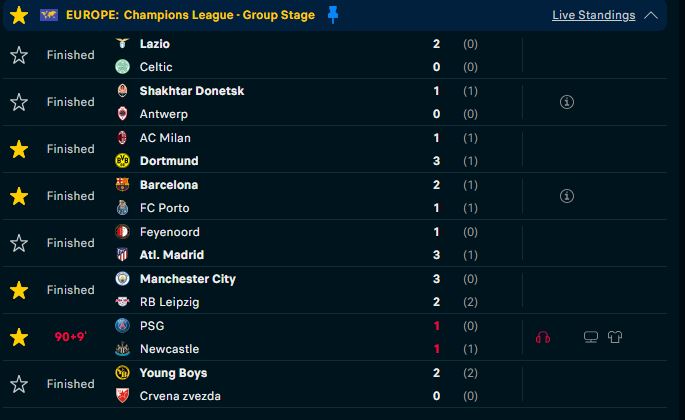Click the Dortmund BVB logo
This screenshot has height=420, width=685.
[x=122, y=160]
